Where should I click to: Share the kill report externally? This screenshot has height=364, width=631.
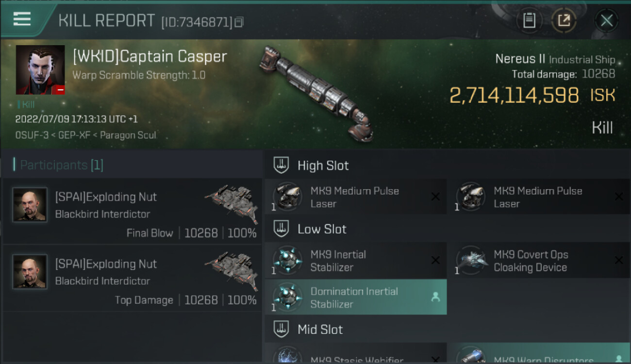pos(564,20)
